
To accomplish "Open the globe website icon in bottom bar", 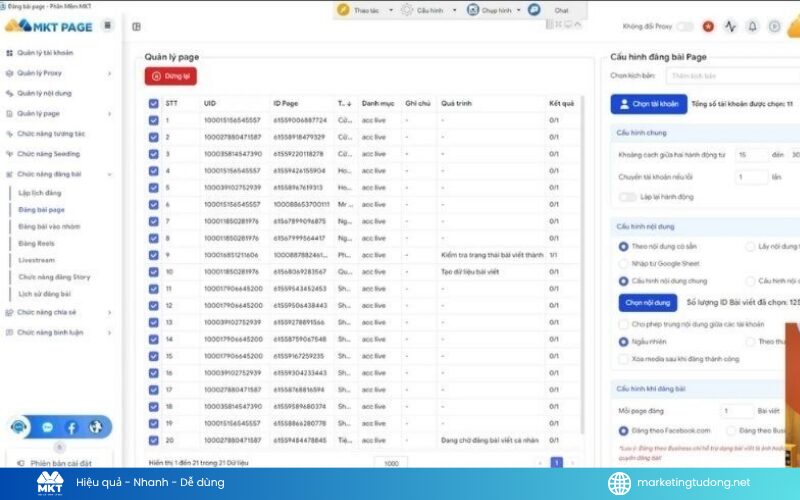I will tap(95, 427).
